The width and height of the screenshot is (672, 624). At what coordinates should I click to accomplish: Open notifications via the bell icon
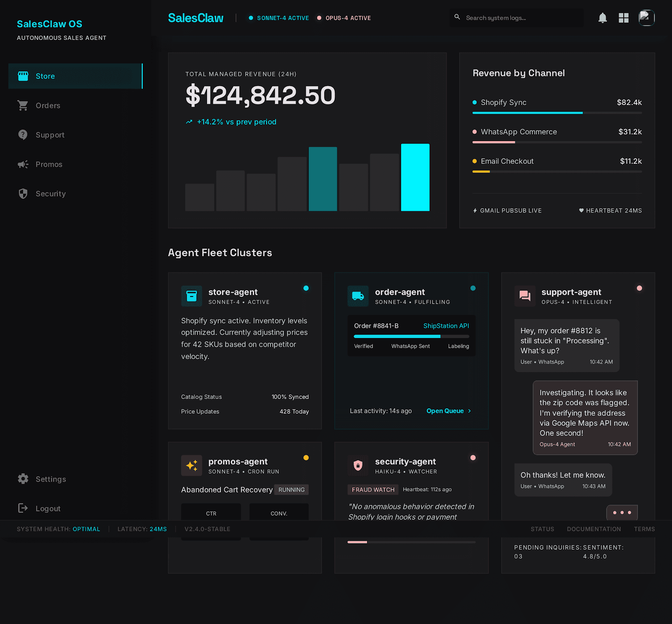pos(603,18)
